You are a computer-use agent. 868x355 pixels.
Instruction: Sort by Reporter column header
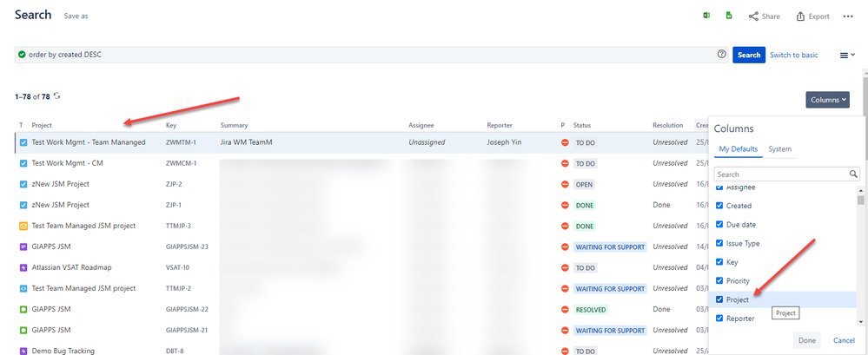[x=500, y=126]
